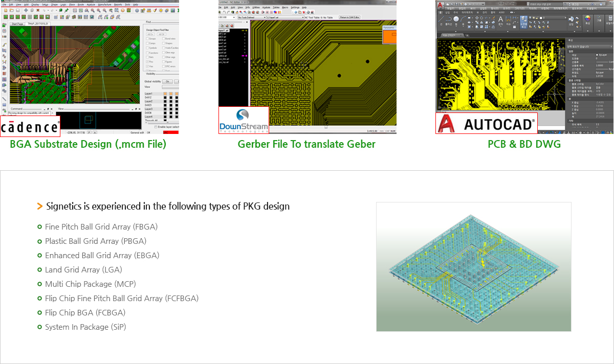Screen dimensions: 614x364
Task: Click the Cadence logo
Action: point(30,126)
